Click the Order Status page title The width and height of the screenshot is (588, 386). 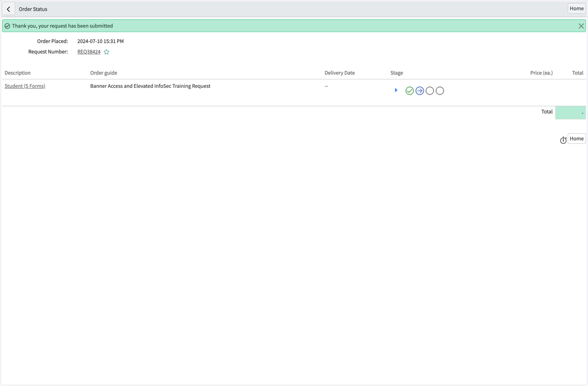(x=33, y=9)
